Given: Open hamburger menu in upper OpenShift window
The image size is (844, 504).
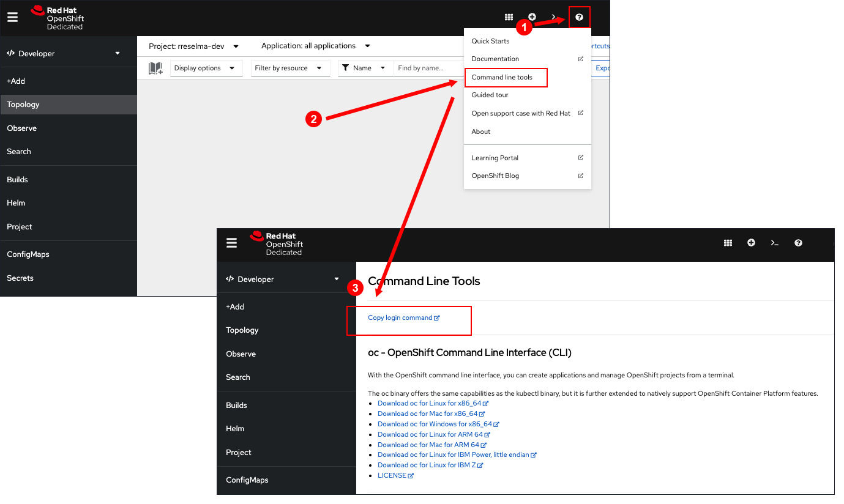Looking at the screenshot, I should [x=13, y=17].
